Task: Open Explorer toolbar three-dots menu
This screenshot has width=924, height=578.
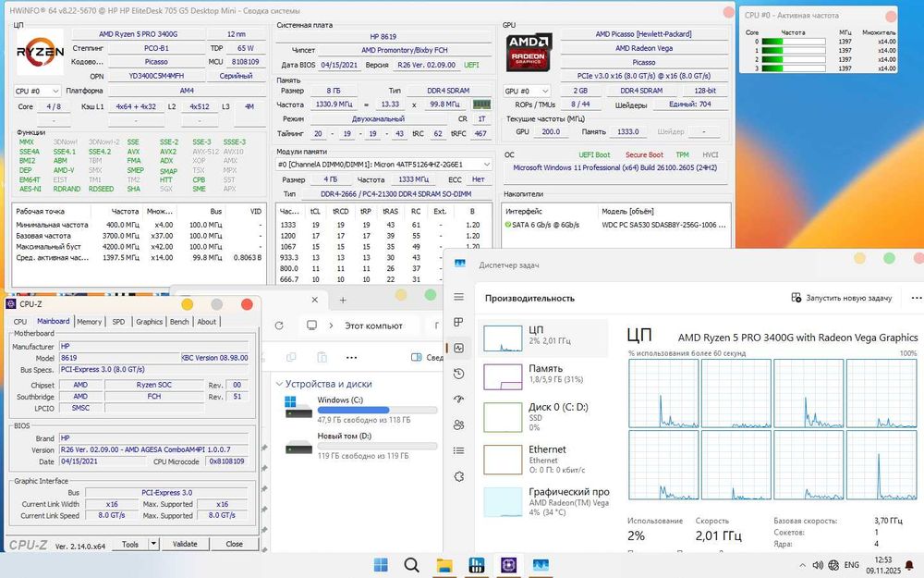Action: click(x=352, y=357)
